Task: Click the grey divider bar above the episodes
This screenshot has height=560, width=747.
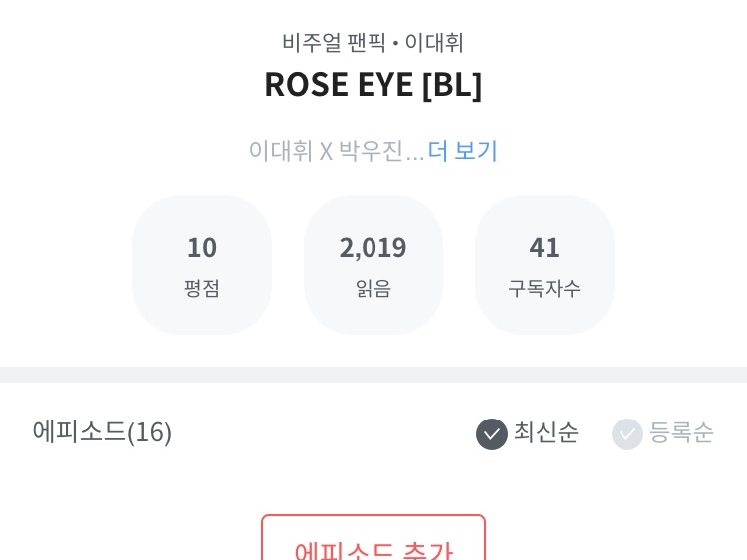Action: pos(373,375)
